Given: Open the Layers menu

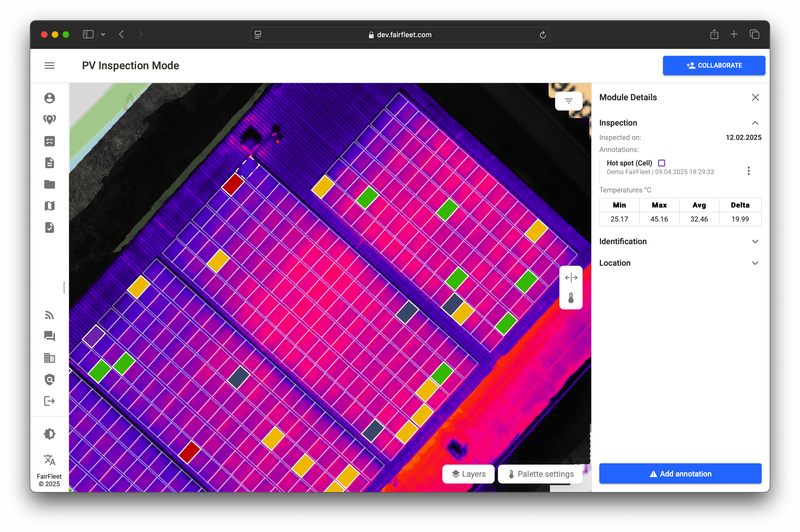Looking at the screenshot, I should pyautogui.click(x=468, y=474).
